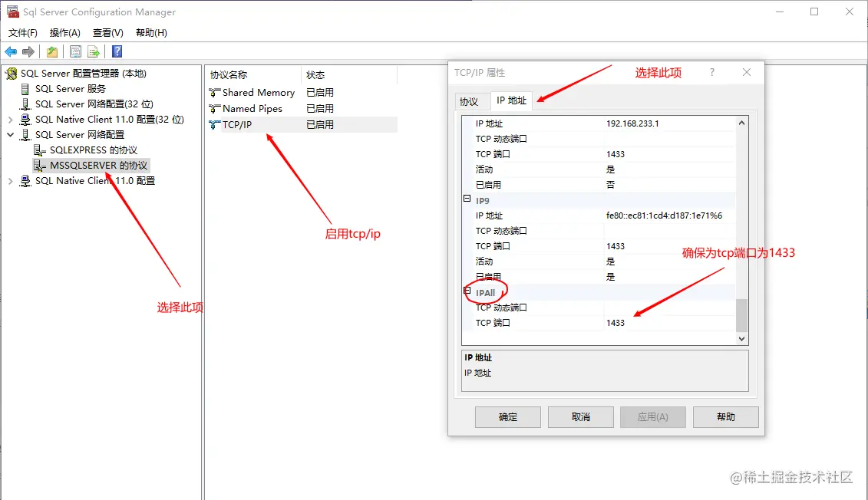This screenshot has width=868, height=500.
Task: Click the fe80::ec81:1cd4:d187:1e71%6 address value
Action: click(664, 215)
